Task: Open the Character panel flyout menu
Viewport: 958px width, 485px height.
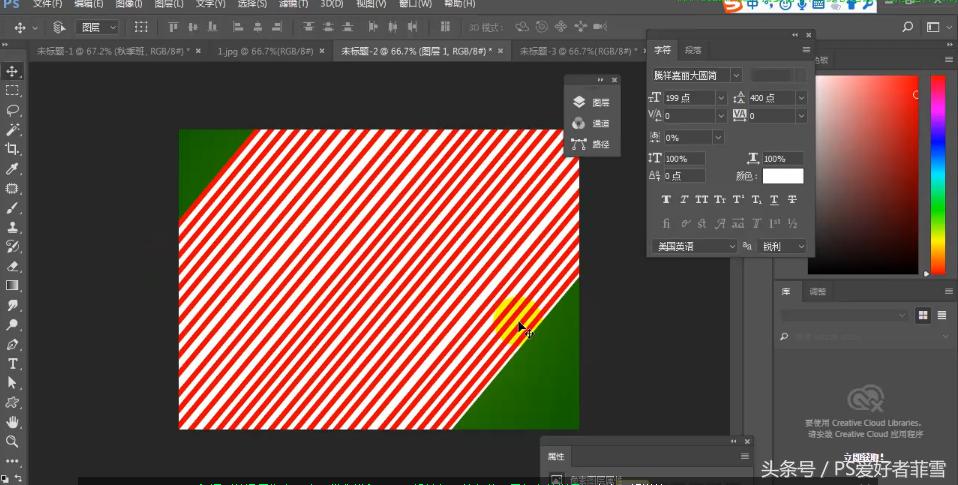Action: point(806,50)
